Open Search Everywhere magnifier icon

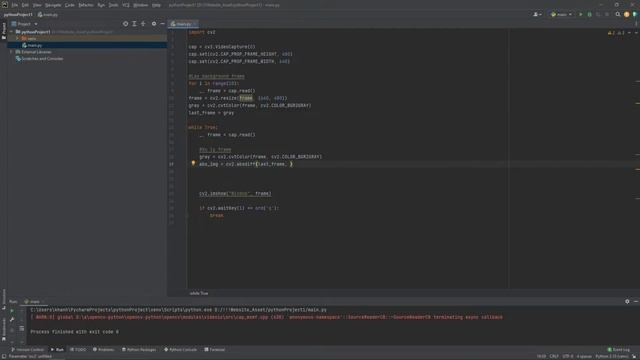(x=618, y=15)
